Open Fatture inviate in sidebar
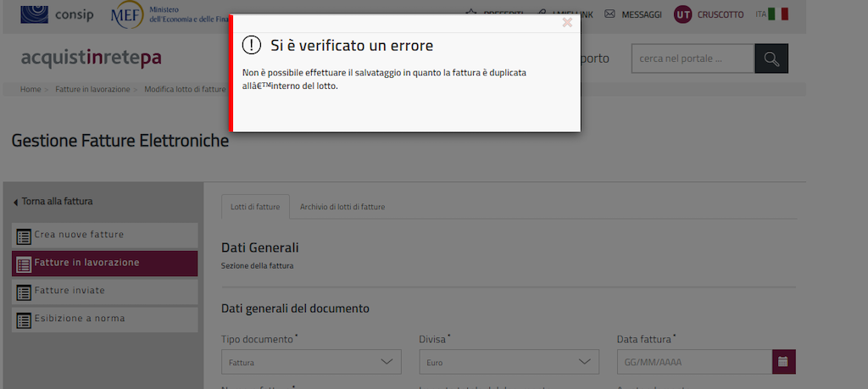 [x=105, y=291]
